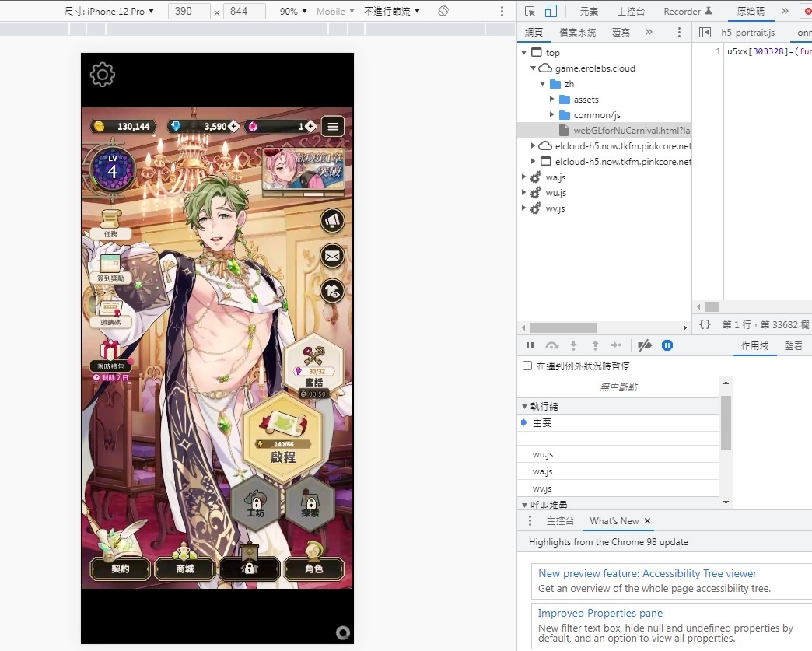
Task: Select the 覆寫 Overrides sub-tab
Action: tap(621, 33)
